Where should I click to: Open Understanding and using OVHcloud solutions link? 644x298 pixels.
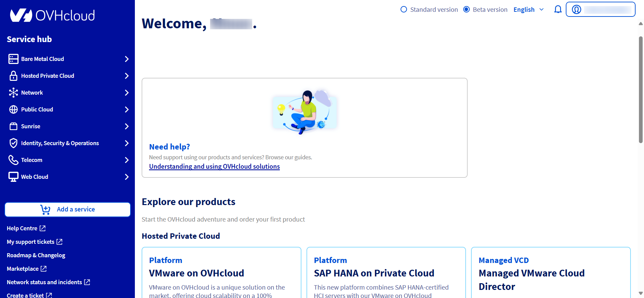pos(214,166)
